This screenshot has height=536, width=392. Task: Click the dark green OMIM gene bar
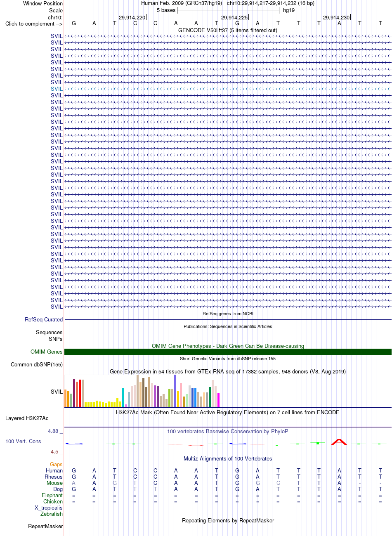228,352
